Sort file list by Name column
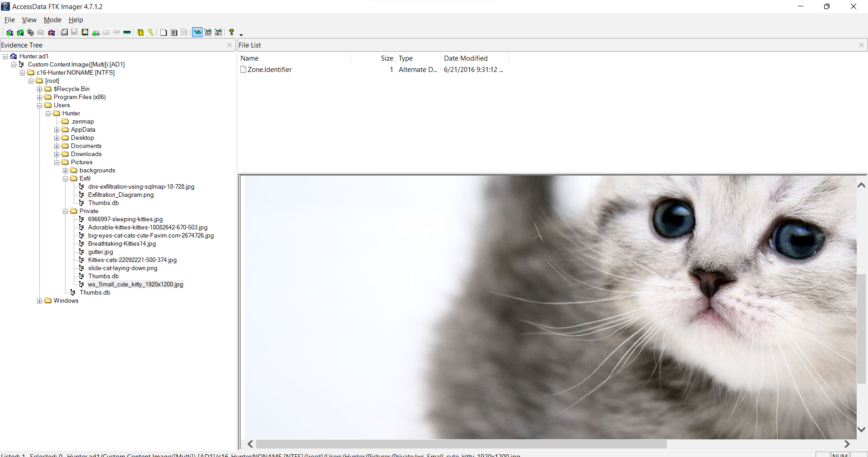Viewport: 868px width, 457px height. click(294, 58)
